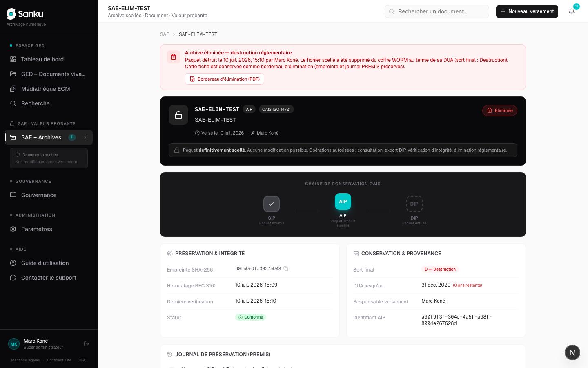588x368 pixels.
Task: Navigate to SAE breadcrumb
Action: (165, 34)
